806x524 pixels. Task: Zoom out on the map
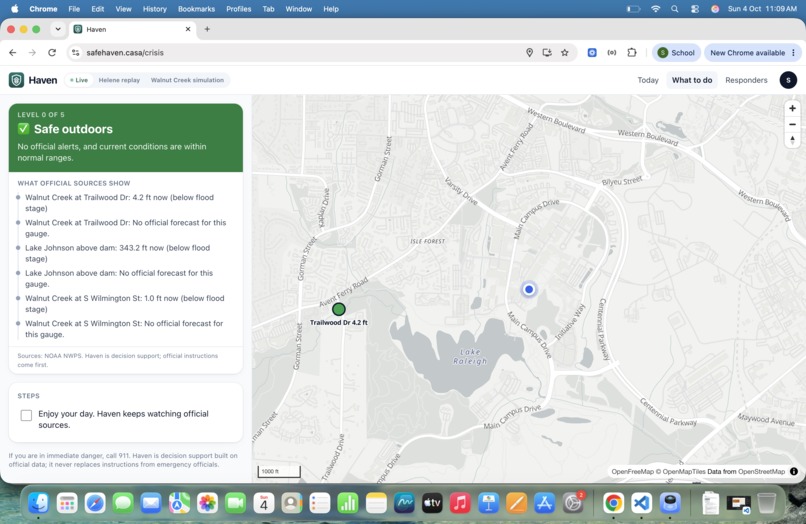(792, 124)
